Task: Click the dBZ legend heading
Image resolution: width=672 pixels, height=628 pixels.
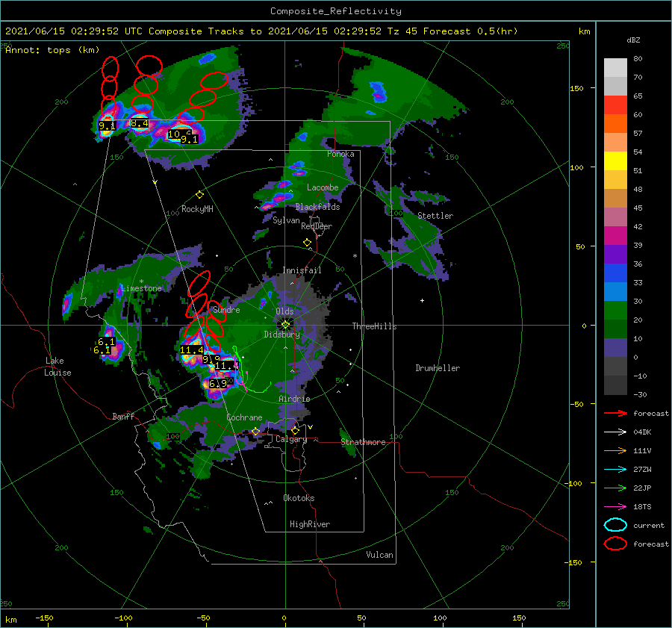Action: tap(633, 40)
